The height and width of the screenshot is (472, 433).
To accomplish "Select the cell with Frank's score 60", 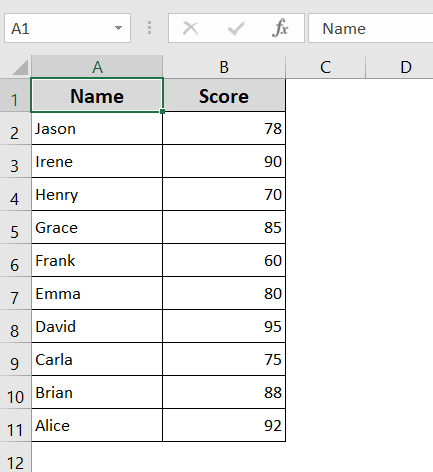I will (224, 260).
